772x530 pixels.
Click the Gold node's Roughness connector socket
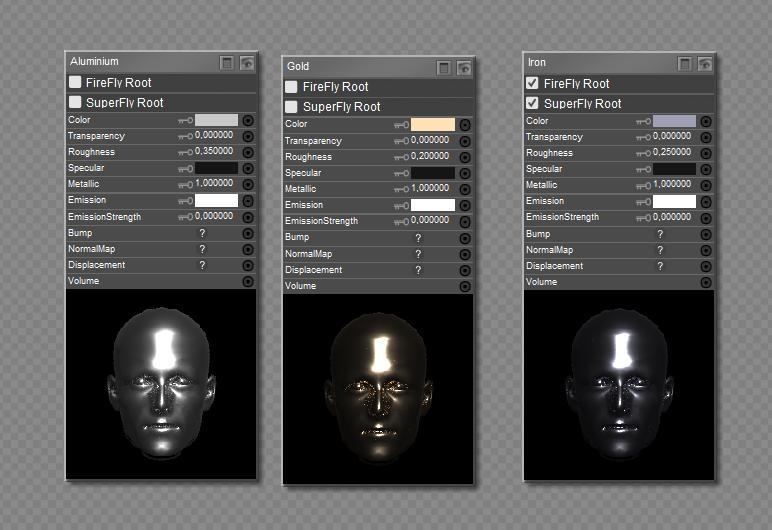point(465,157)
